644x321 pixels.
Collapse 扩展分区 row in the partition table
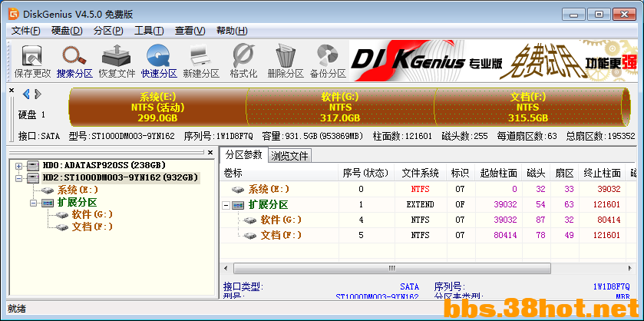226,205
